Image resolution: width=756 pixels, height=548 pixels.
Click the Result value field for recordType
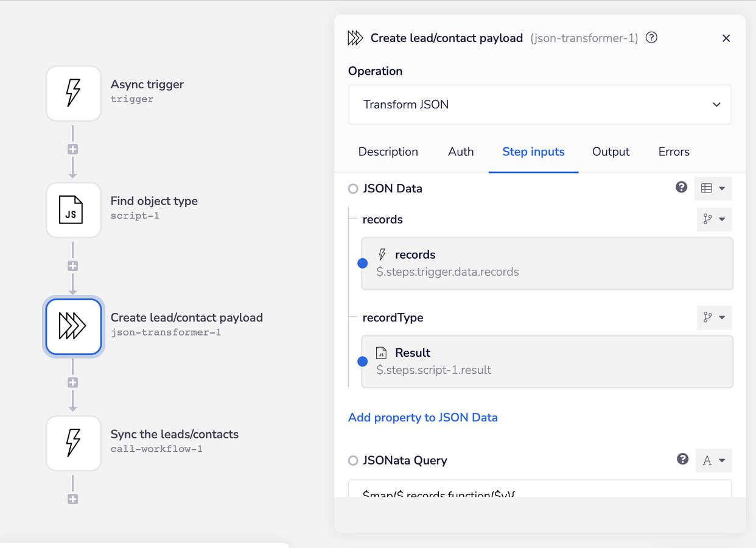tap(547, 361)
